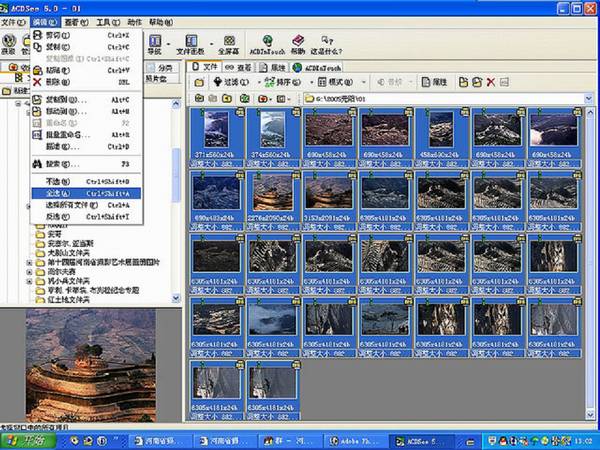Open the 帮助 menu in the menu bar
This screenshot has height=450, width=600.
point(161,23)
